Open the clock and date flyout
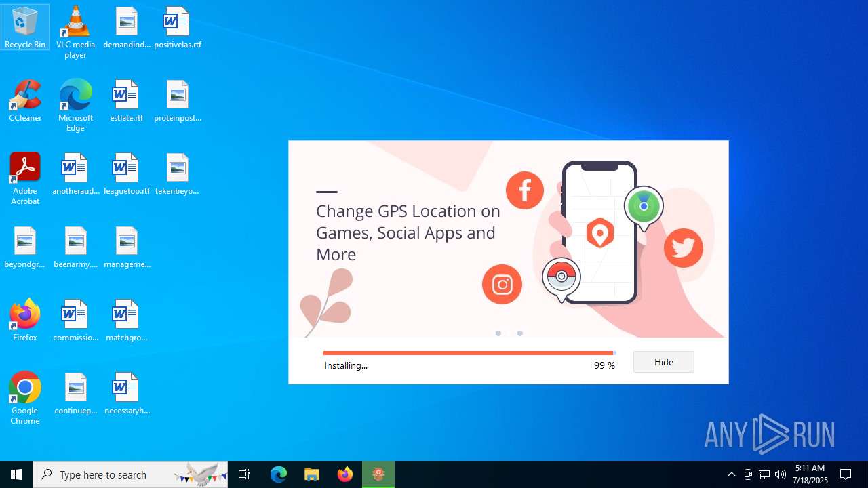 coord(811,474)
